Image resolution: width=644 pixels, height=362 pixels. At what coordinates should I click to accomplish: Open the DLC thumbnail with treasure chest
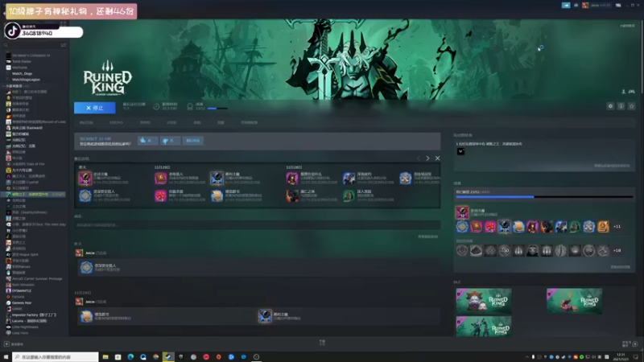coord(574,301)
